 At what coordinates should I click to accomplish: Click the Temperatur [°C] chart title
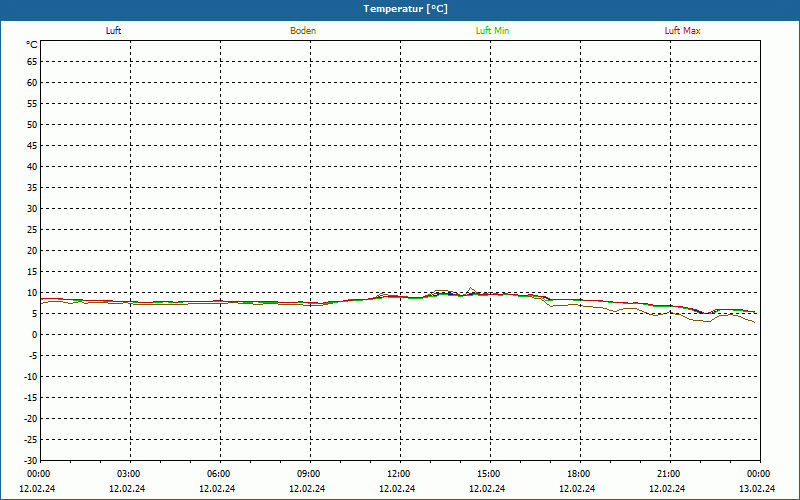(406, 9)
